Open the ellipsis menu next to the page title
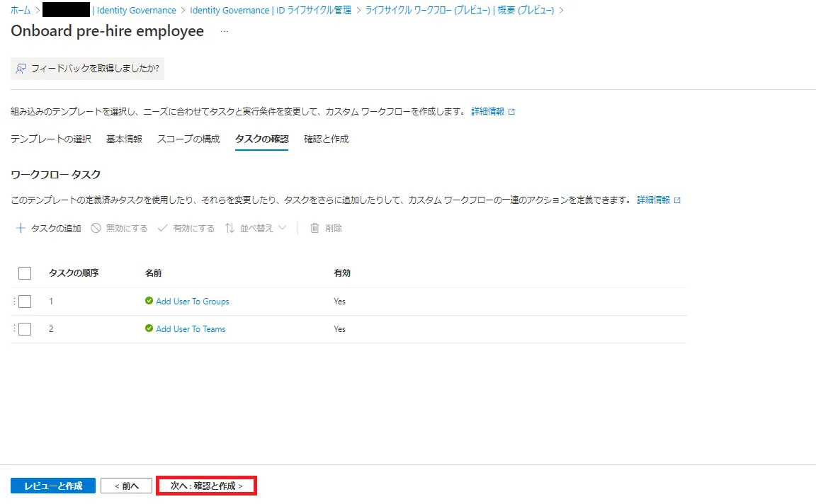The width and height of the screenshot is (816, 504). 224,32
